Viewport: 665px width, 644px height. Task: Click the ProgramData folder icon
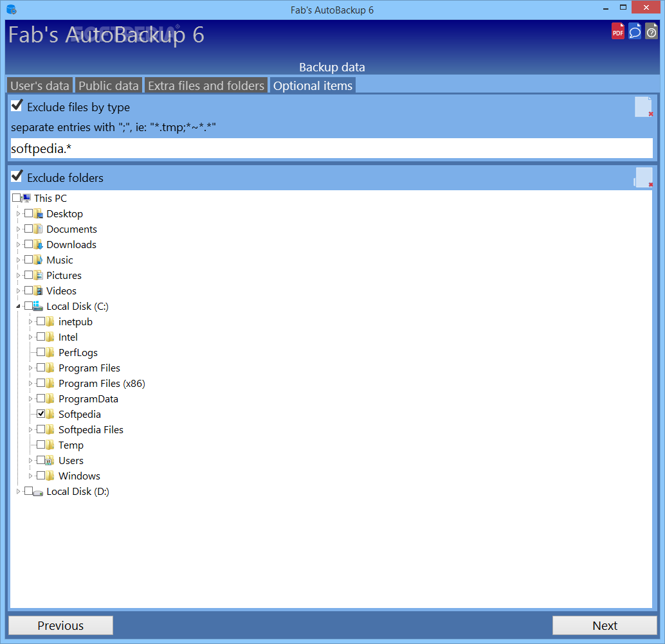[x=50, y=399]
